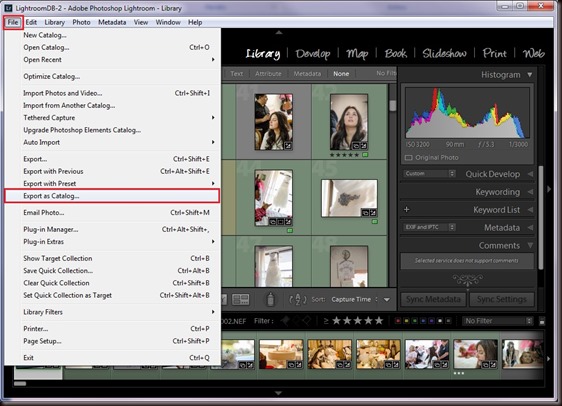Click the flagged filter flag icon

click(x=286, y=320)
